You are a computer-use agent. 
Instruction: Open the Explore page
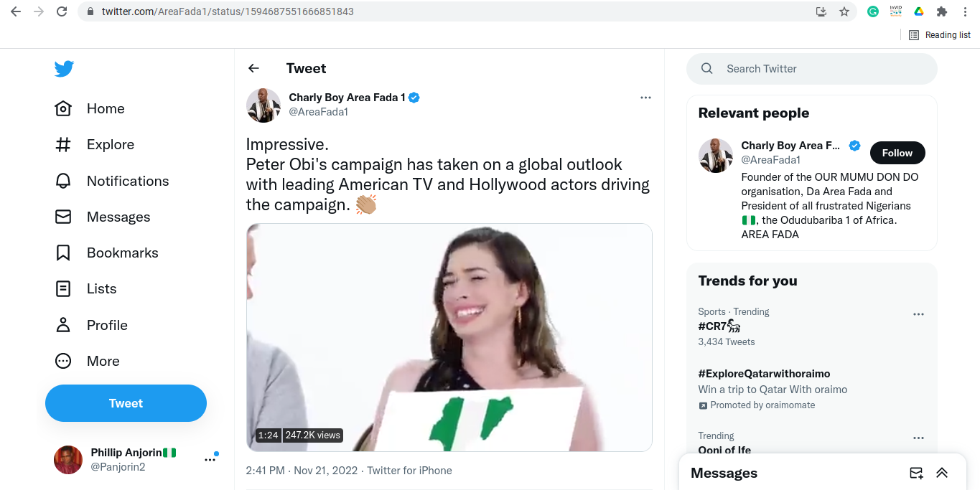(x=110, y=144)
